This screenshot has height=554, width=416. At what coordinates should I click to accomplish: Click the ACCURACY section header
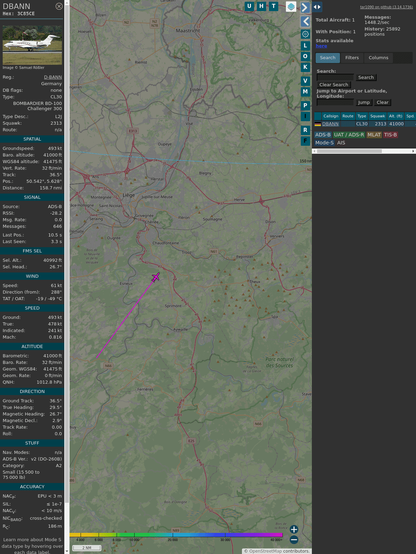pyautogui.click(x=32, y=487)
